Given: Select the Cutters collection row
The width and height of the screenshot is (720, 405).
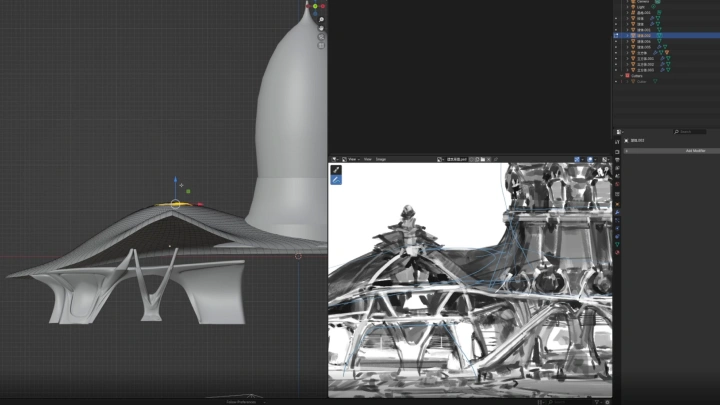Looking at the screenshot, I should click(636, 76).
